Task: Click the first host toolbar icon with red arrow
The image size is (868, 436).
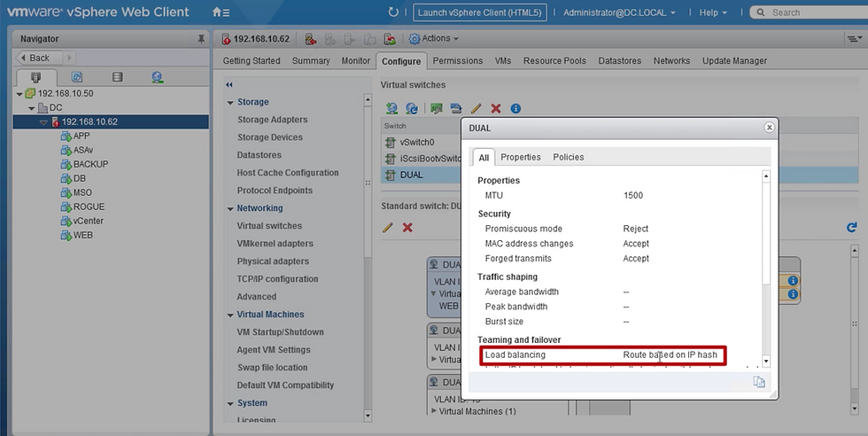Action: point(311,39)
